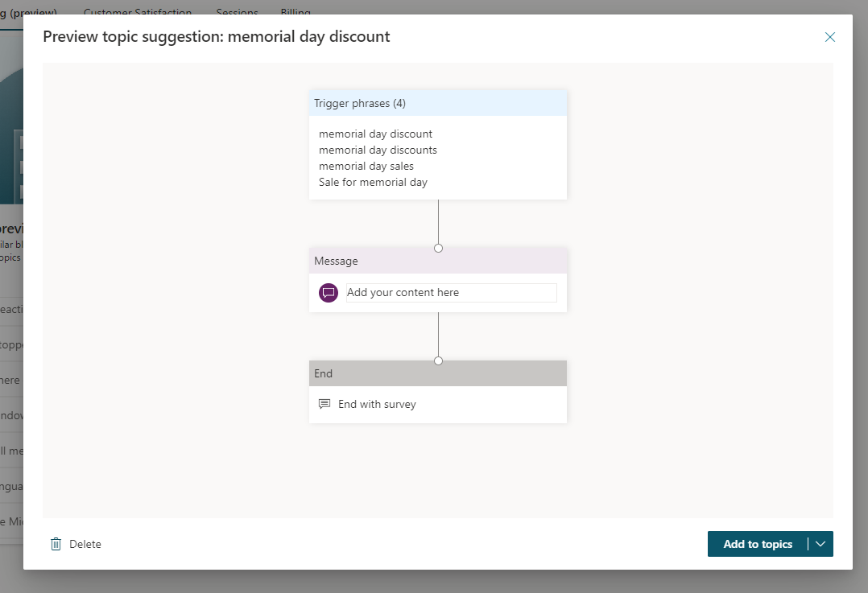Click the memorial day discounts trigger phrase
868x593 pixels.
pyautogui.click(x=378, y=150)
